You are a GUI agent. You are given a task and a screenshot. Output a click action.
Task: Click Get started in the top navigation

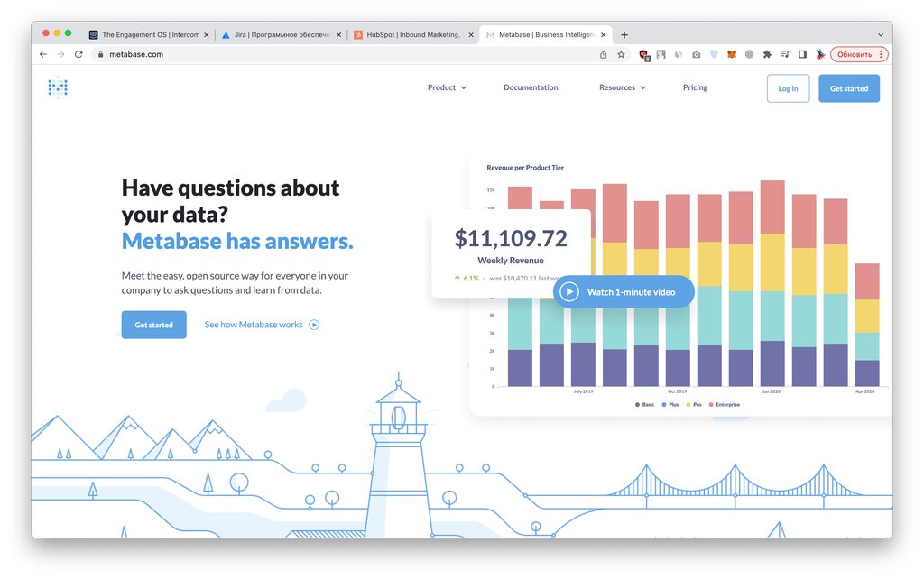848,88
